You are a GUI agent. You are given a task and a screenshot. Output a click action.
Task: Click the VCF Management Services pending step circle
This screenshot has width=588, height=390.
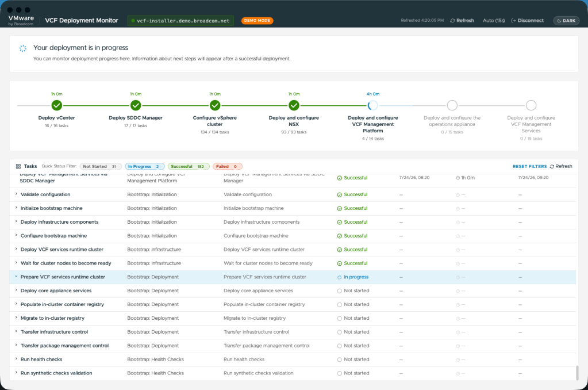[531, 105]
